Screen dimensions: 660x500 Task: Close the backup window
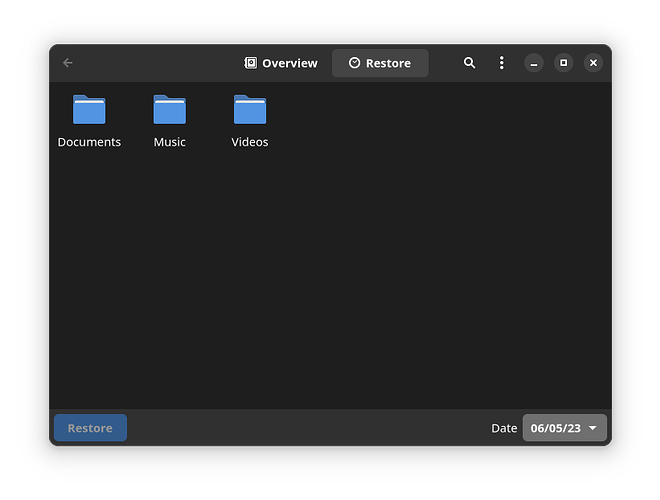coord(593,63)
